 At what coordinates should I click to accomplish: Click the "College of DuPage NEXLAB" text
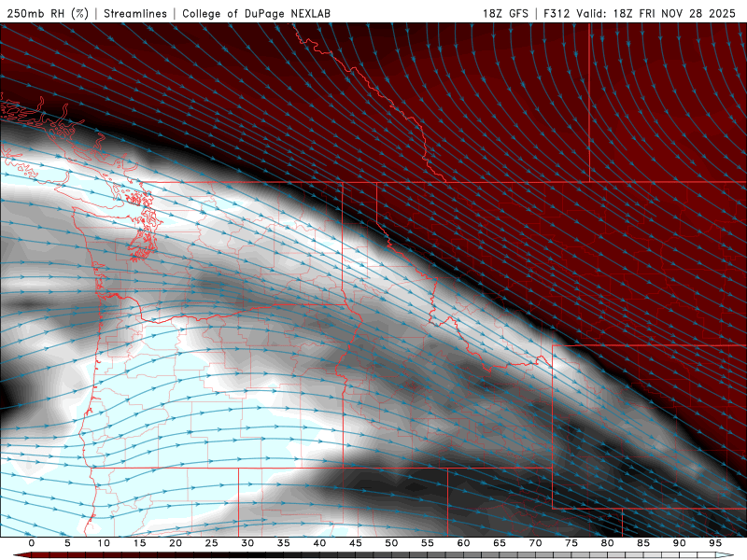(x=256, y=13)
